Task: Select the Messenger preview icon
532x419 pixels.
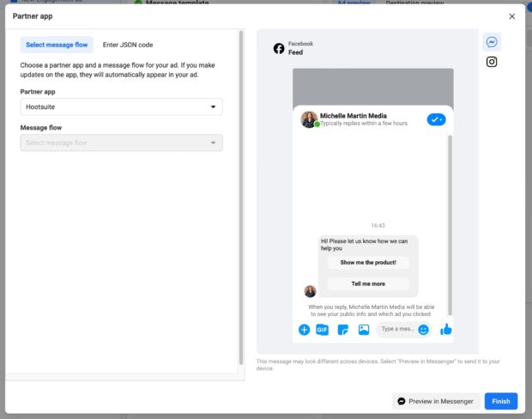Action: pyautogui.click(x=492, y=42)
